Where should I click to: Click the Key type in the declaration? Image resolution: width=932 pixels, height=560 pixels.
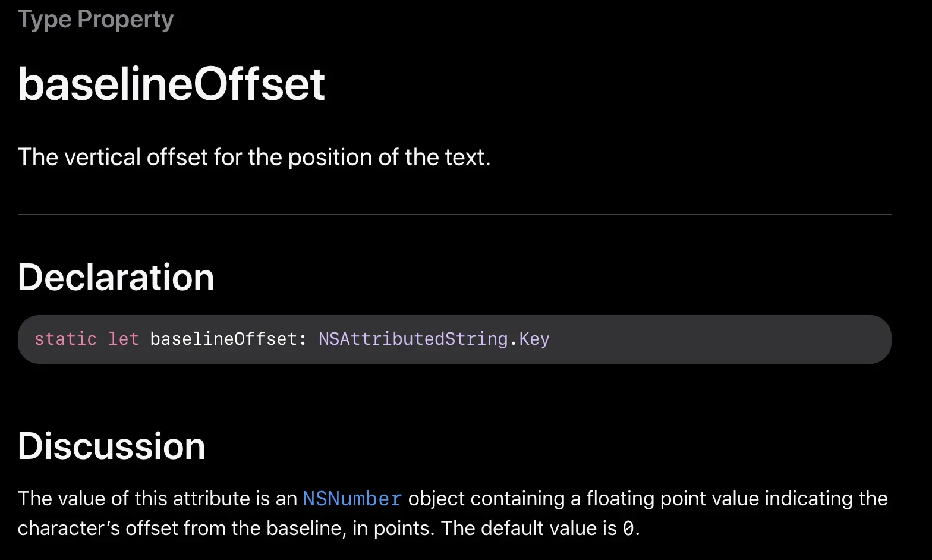pos(534,339)
